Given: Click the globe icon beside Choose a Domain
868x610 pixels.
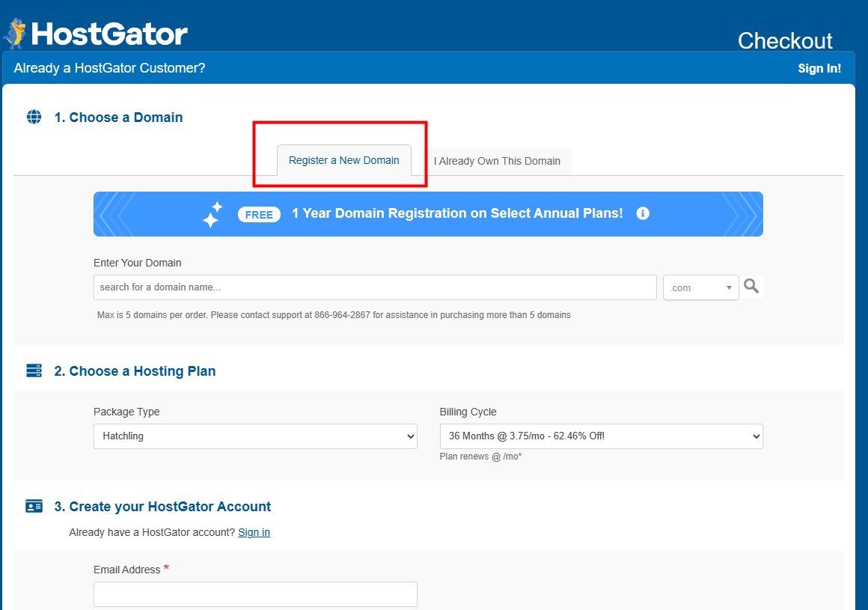Looking at the screenshot, I should click(x=34, y=118).
